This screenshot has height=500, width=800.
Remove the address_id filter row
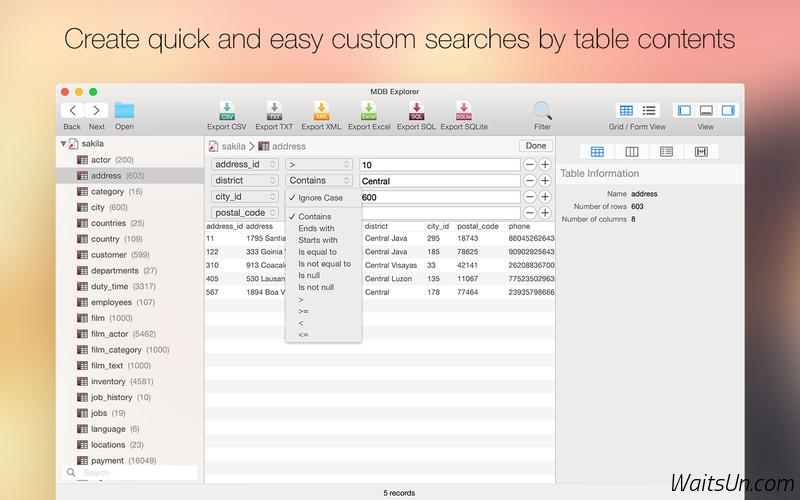[530, 164]
